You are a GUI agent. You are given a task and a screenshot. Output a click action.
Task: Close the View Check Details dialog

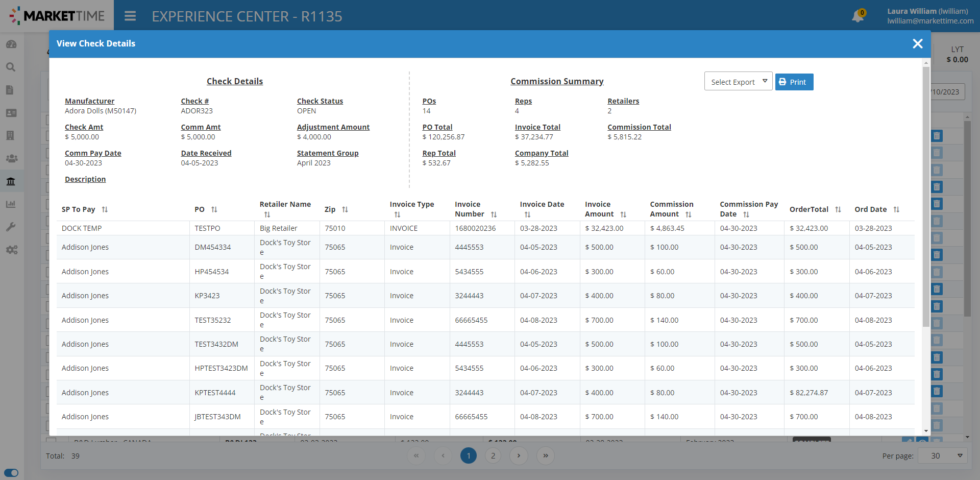(917, 44)
